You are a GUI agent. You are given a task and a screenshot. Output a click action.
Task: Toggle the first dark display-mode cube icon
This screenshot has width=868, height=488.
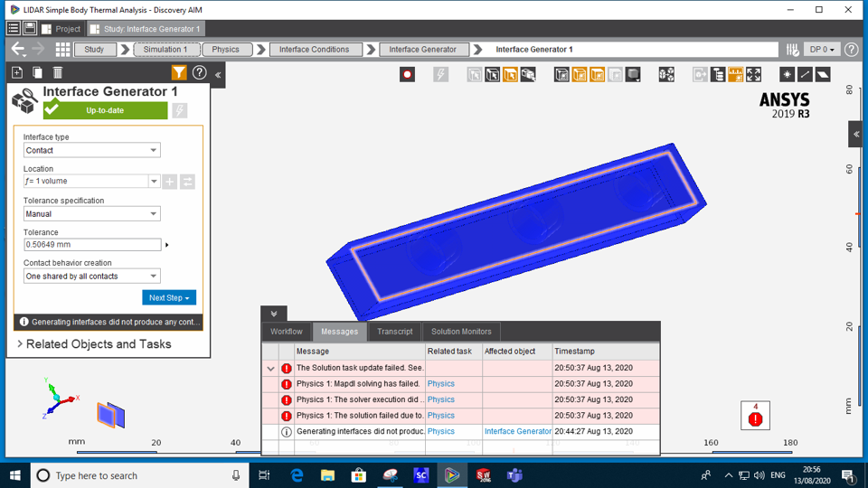pos(561,74)
